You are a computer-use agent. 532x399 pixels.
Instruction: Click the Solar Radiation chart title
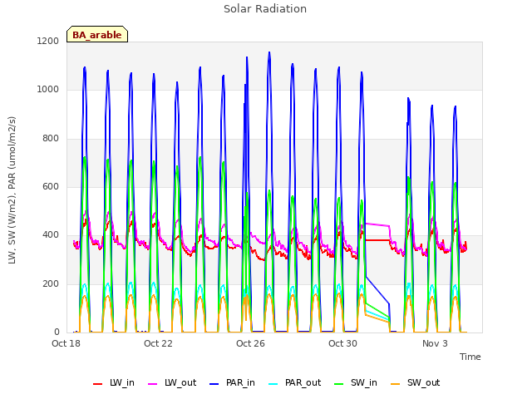[x=265, y=9]
